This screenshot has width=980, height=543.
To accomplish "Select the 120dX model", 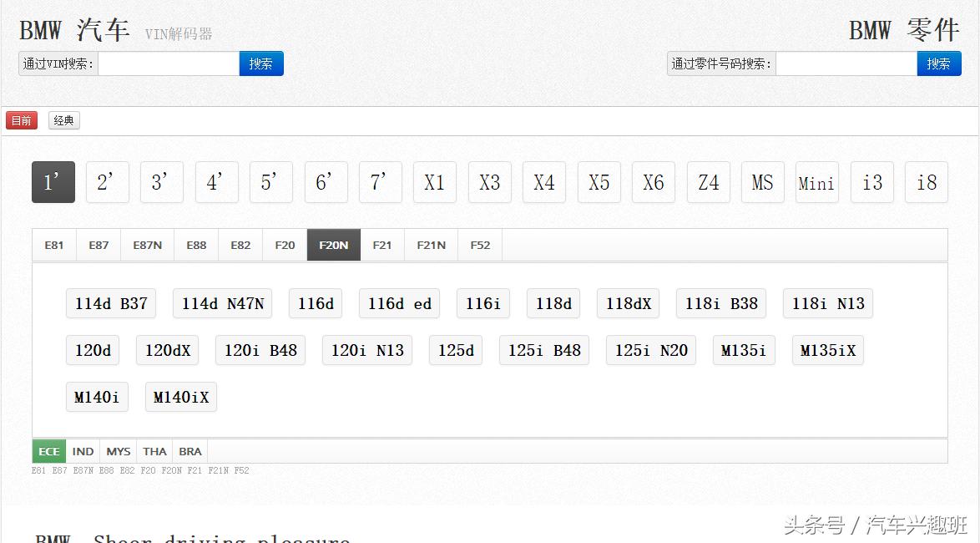I will click(168, 350).
